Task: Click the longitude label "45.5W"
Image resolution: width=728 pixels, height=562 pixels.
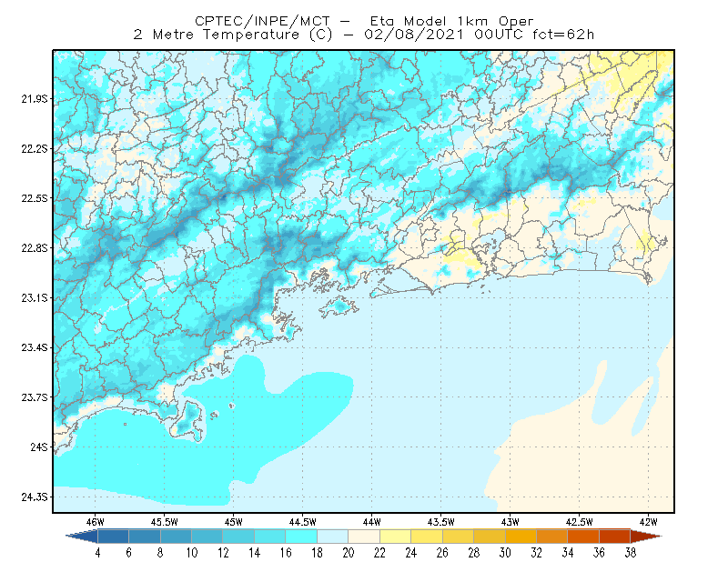Action: [165, 522]
